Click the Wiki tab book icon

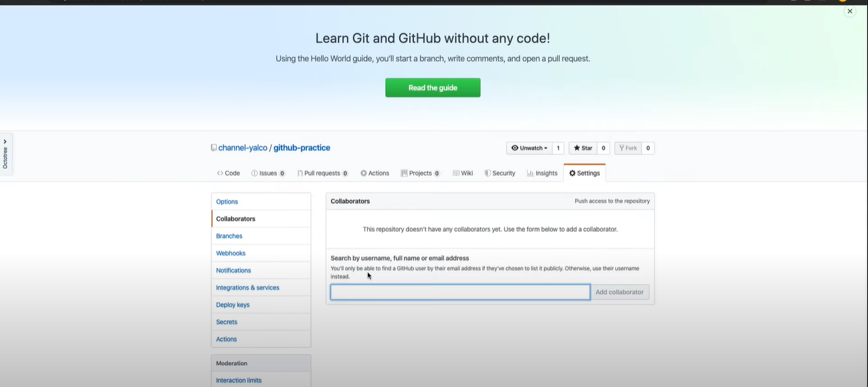click(456, 173)
